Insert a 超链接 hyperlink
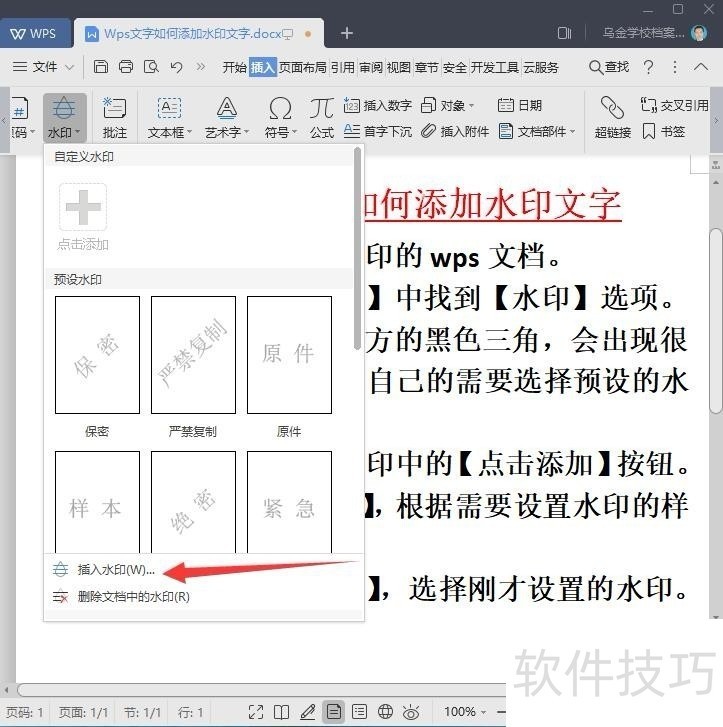 click(x=613, y=117)
